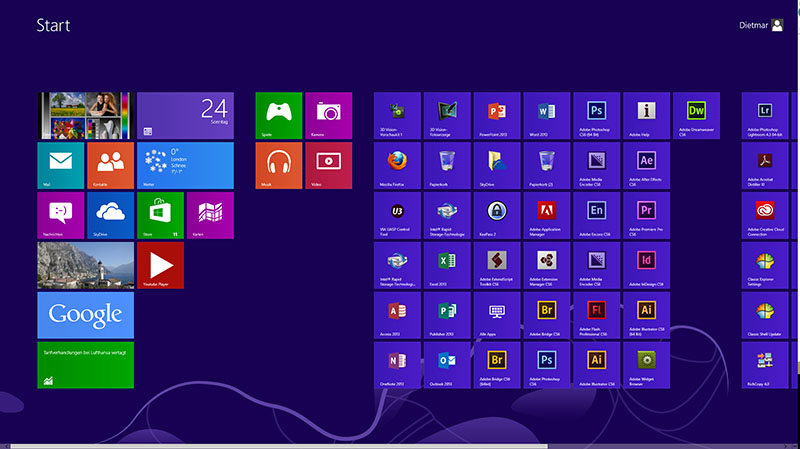The height and width of the screenshot is (449, 800).
Task: Open the blue Google tile
Action: (86, 315)
